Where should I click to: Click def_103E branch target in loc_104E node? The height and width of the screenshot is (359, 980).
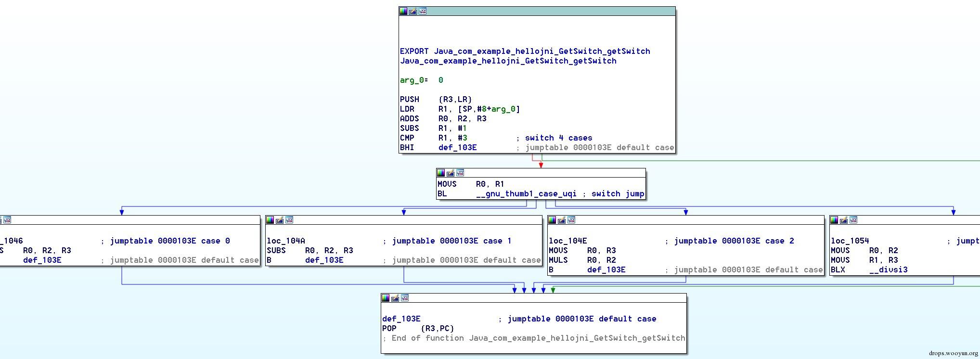(606, 269)
